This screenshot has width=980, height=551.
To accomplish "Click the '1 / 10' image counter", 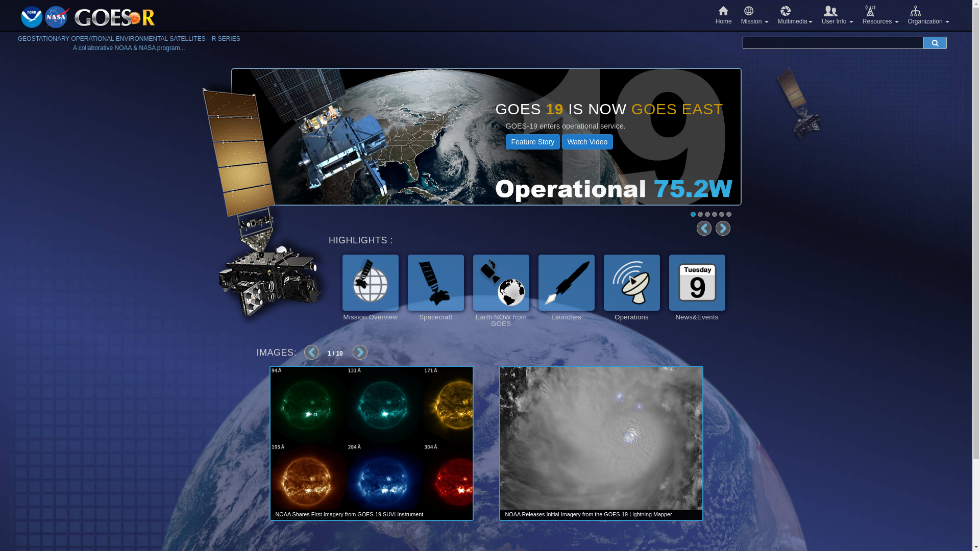I will (335, 354).
